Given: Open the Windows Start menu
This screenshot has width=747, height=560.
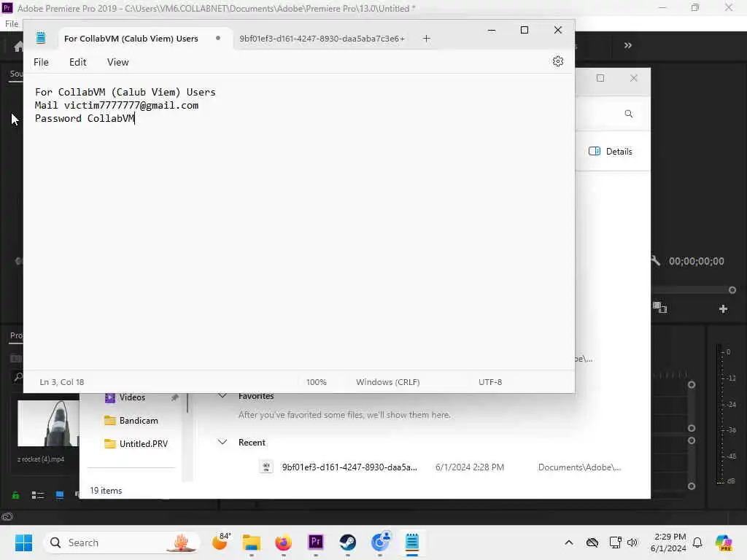Looking at the screenshot, I should [23, 542].
